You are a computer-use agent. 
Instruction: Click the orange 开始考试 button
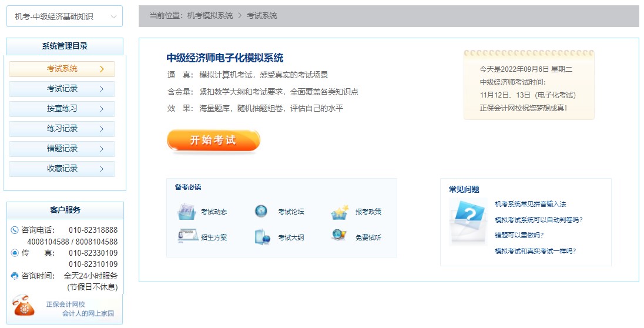click(x=213, y=140)
